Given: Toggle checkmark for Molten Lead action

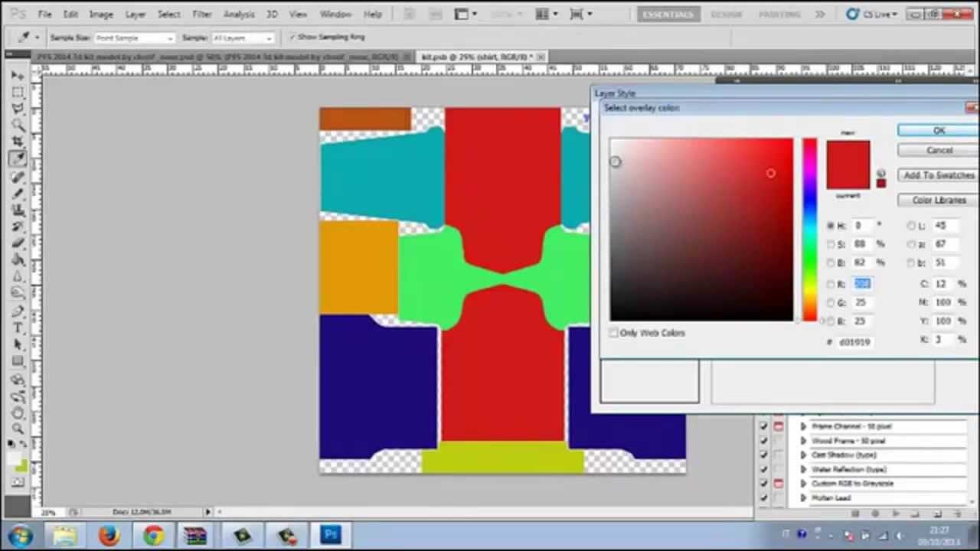Looking at the screenshot, I should pyautogui.click(x=763, y=498).
